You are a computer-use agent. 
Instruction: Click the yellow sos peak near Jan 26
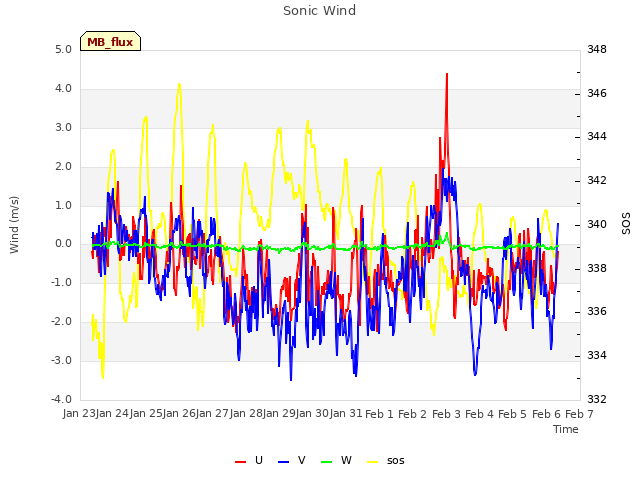tap(179, 85)
